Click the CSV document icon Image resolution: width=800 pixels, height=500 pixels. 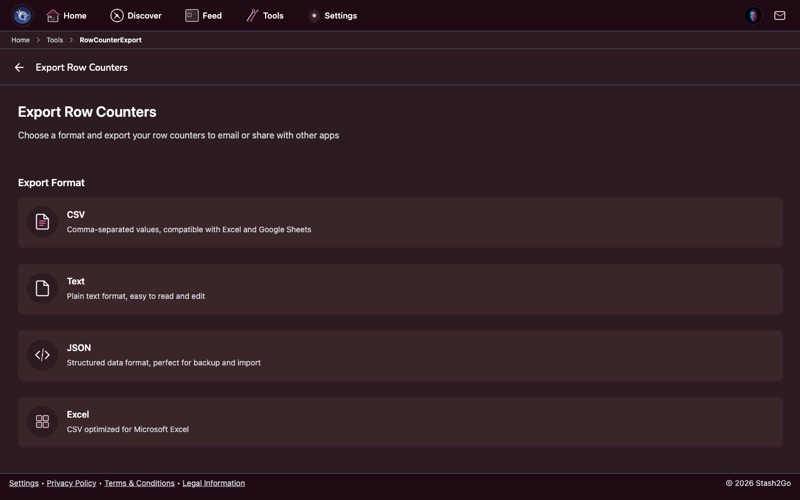(x=42, y=222)
